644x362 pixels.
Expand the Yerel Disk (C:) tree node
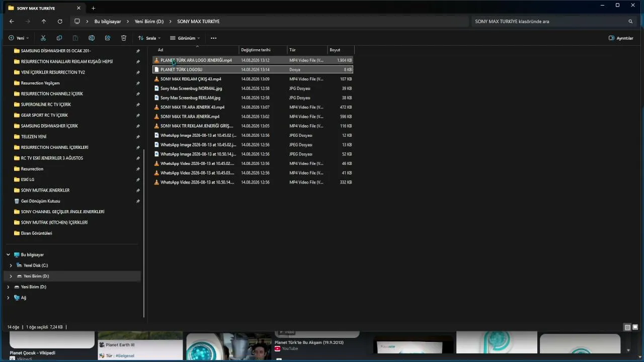[x=11, y=265]
